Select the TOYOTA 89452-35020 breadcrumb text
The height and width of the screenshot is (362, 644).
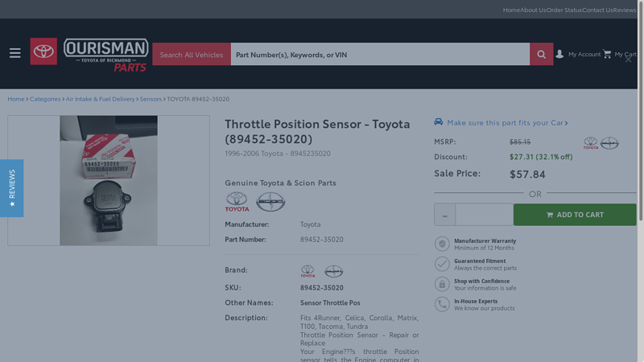coord(198,99)
